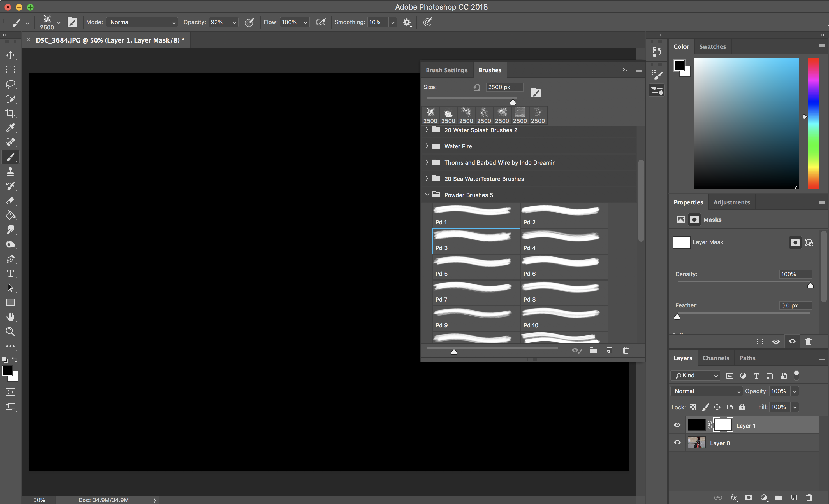Select the Lasso tool
The width and height of the screenshot is (829, 504).
pyautogui.click(x=10, y=84)
